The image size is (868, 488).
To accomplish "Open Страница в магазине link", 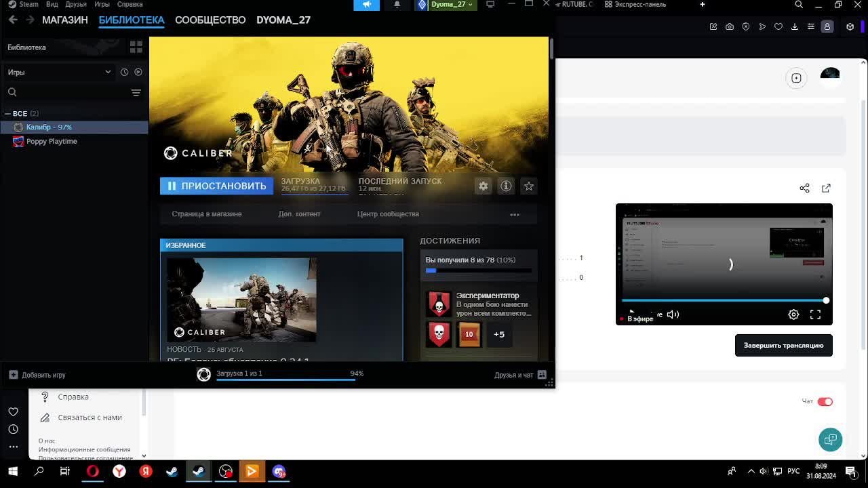I will 207,213.
